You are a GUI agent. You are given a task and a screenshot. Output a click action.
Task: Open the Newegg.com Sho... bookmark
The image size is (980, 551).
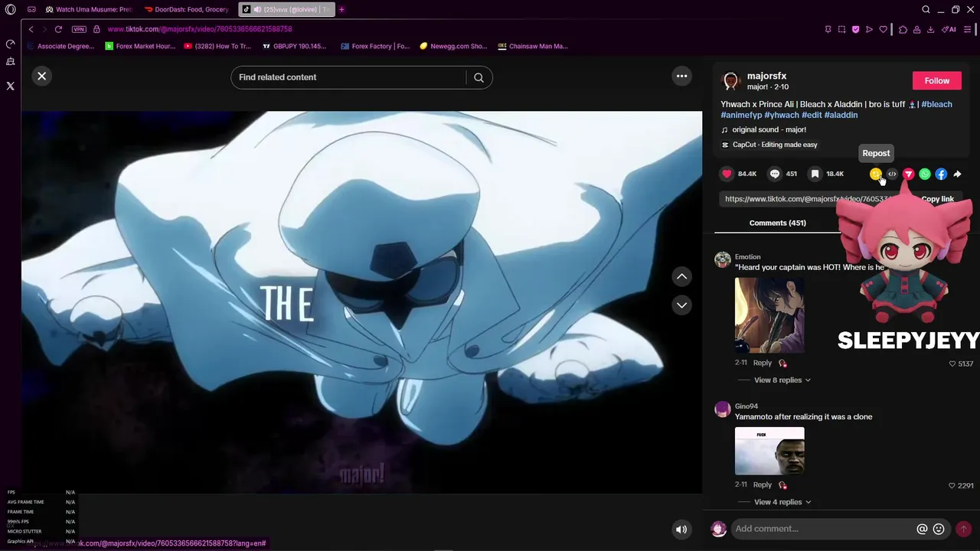click(453, 46)
